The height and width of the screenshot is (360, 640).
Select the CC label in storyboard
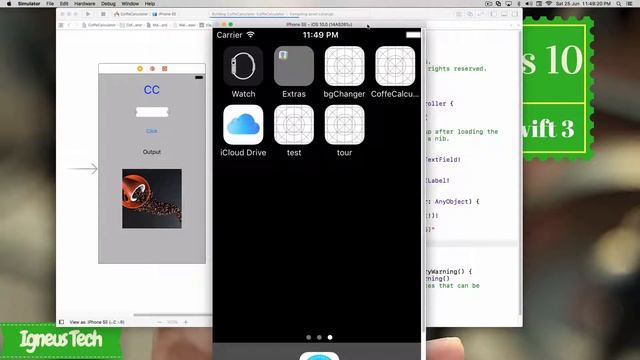[x=152, y=90]
